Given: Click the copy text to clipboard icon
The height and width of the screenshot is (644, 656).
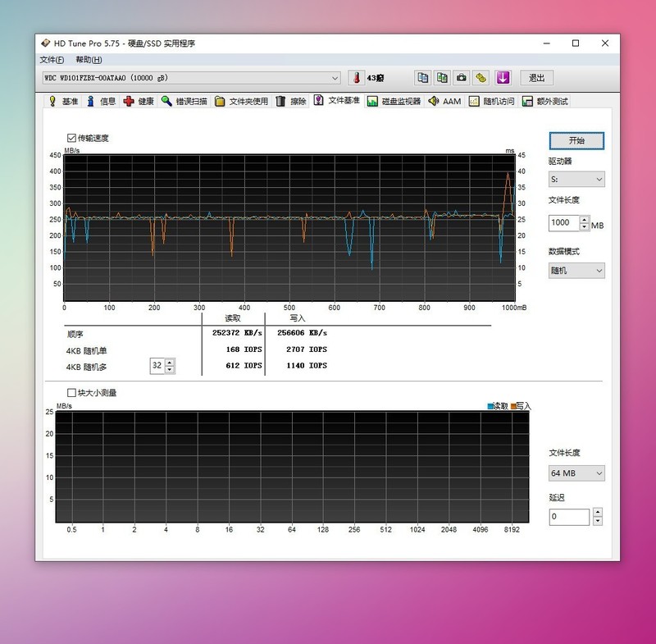Looking at the screenshot, I should tap(422, 78).
